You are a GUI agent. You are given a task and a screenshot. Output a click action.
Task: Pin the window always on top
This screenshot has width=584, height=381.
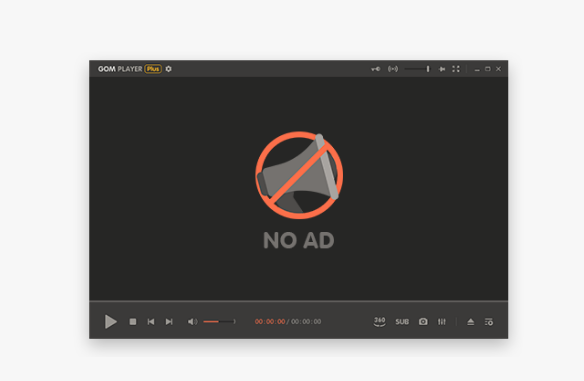point(442,69)
